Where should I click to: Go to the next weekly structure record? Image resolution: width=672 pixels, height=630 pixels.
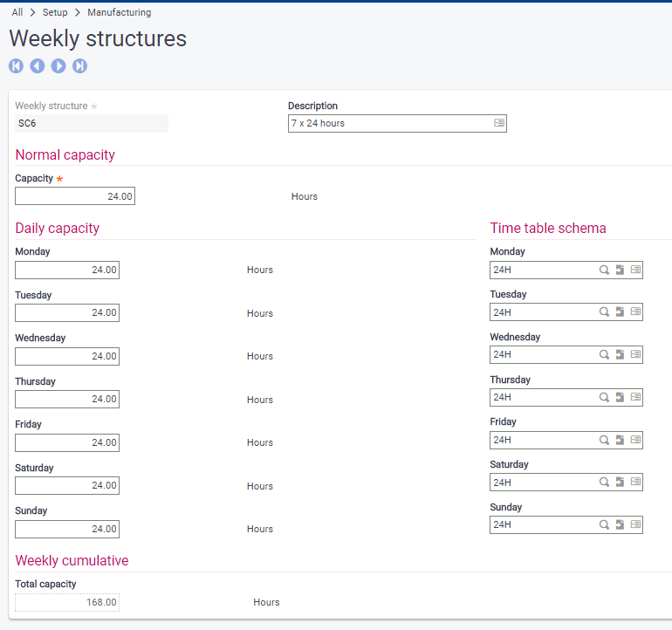coord(58,66)
